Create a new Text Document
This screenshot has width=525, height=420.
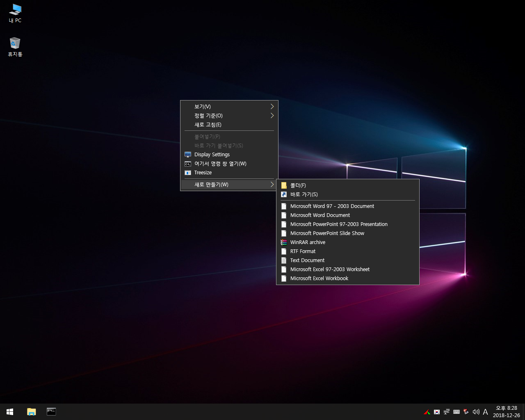(348, 260)
